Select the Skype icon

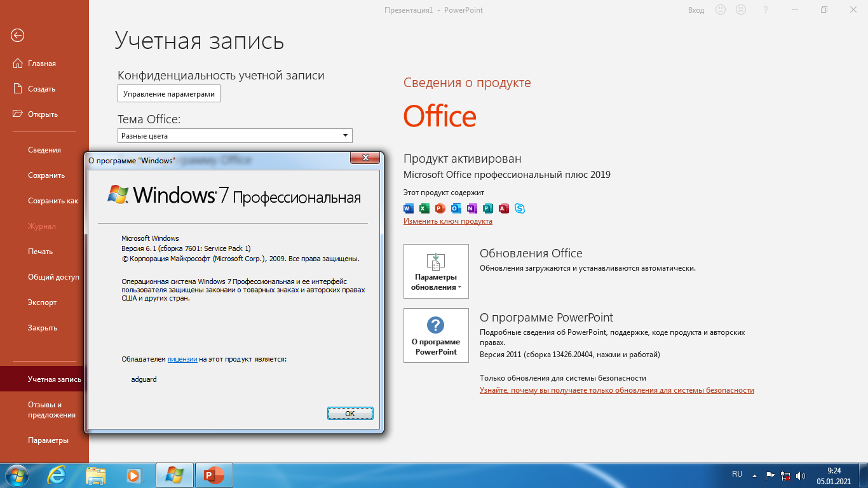click(520, 208)
